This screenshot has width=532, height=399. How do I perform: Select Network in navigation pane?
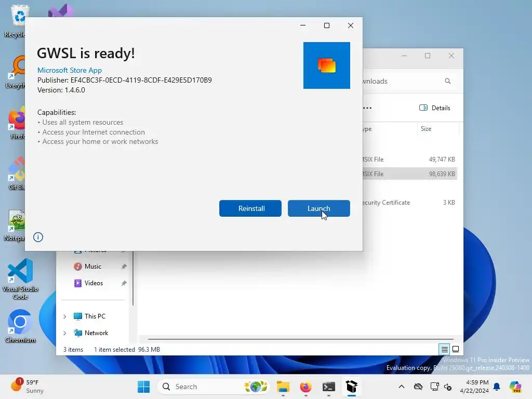point(96,333)
